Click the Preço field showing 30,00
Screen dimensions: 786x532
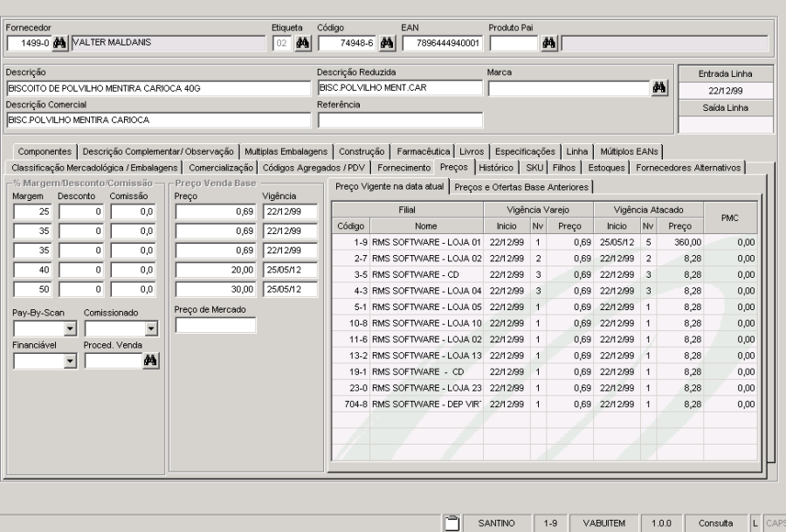[216, 289]
